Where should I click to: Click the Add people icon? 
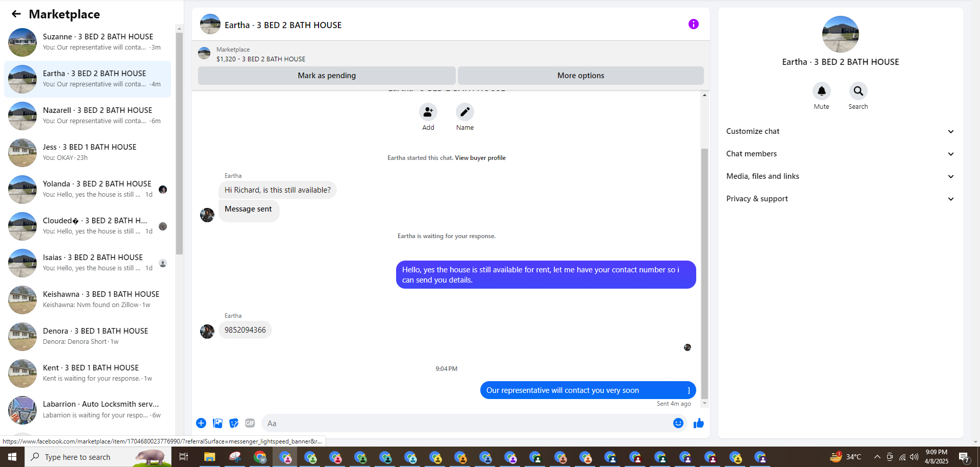428,112
